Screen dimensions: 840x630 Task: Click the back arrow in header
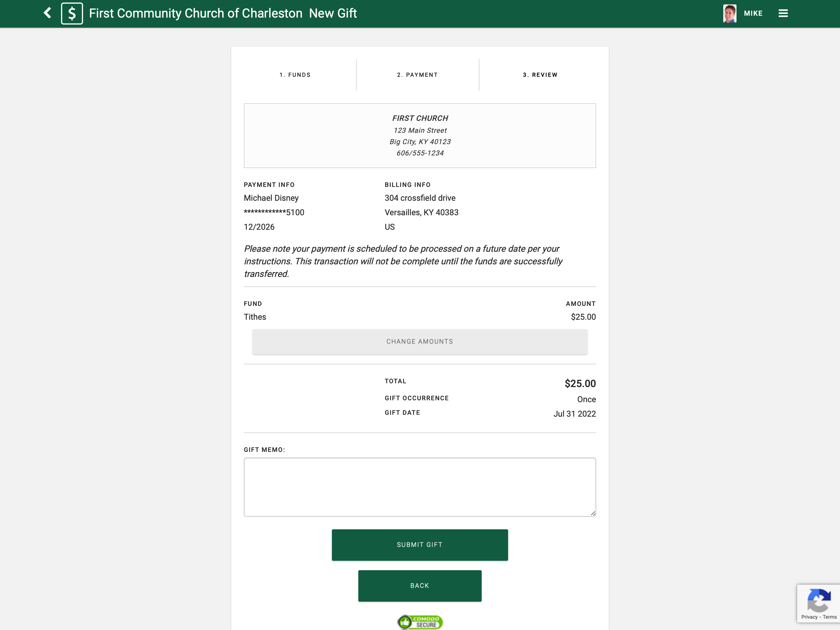point(48,13)
